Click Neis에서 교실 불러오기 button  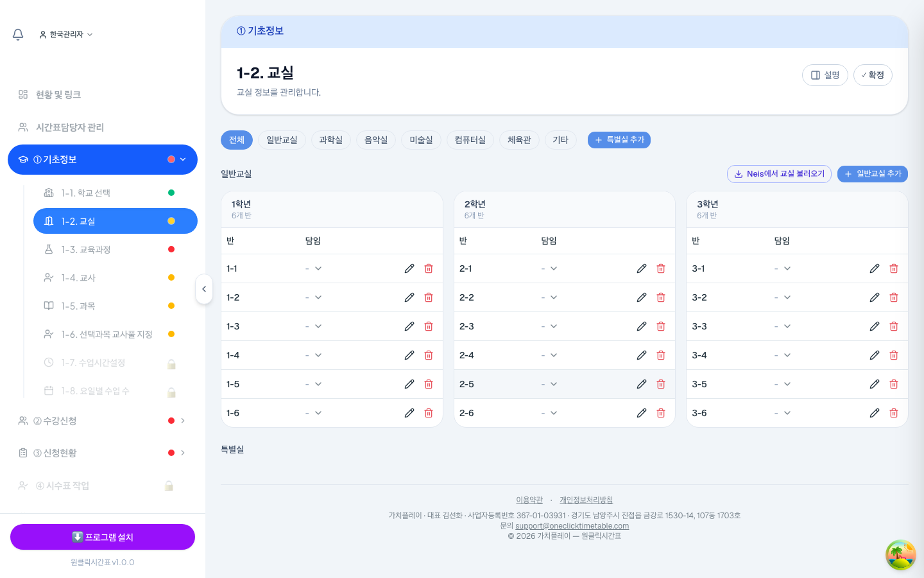pos(779,174)
